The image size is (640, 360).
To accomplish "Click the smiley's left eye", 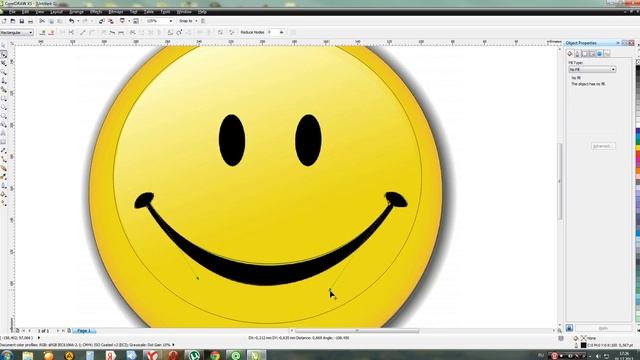I will point(232,140).
